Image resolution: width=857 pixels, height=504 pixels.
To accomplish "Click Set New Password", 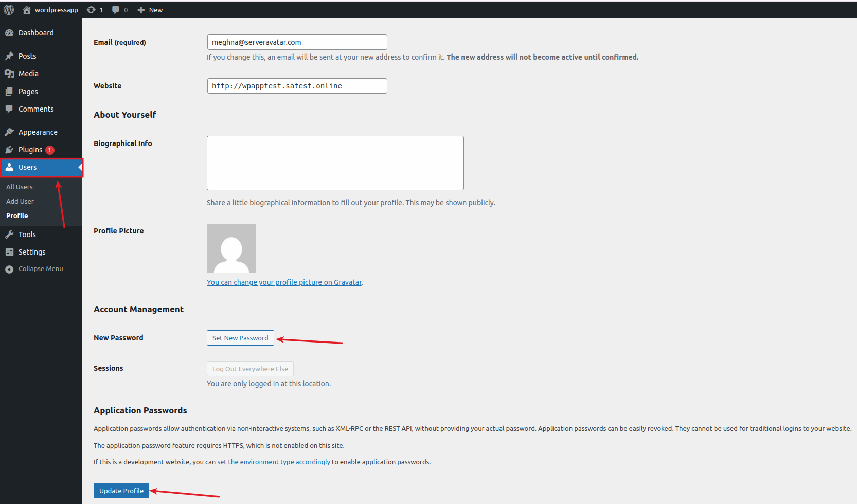I will pyautogui.click(x=240, y=337).
